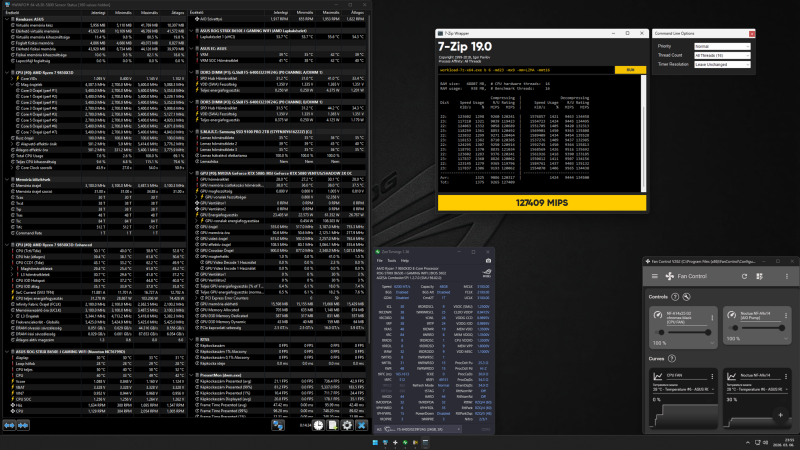The image size is (800, 450).
Task: Open the Fan Control hamburger menu
Action: tap(655, 276)
